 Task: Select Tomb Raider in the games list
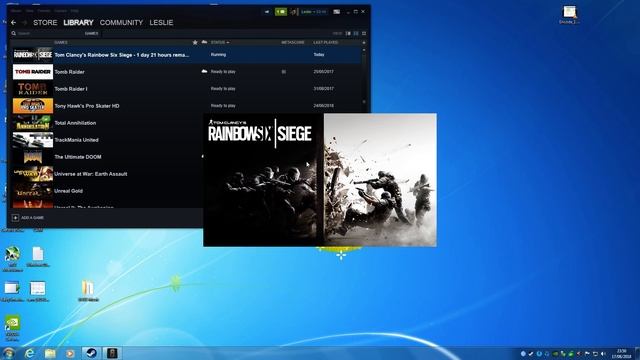[186, 72]
